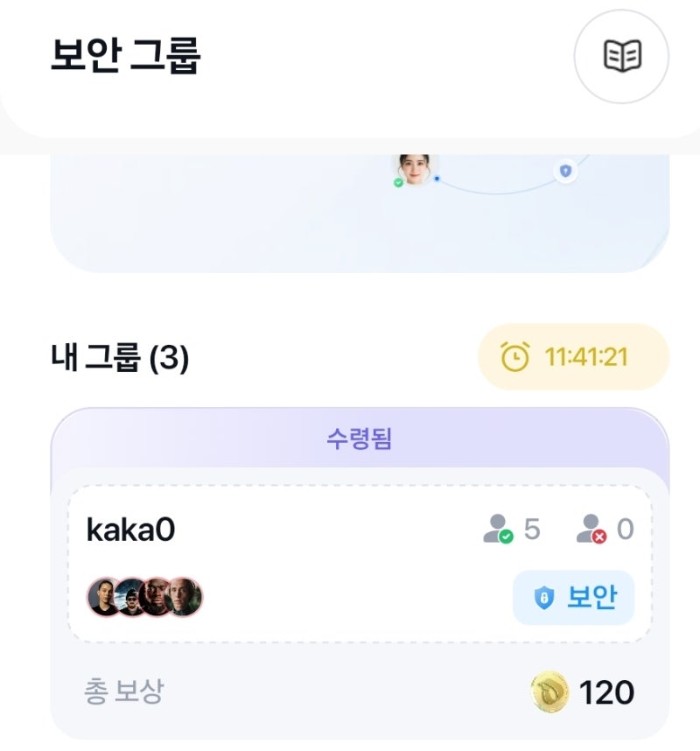Click the 총 보상 label
700x751 pixels.
click(x=123, y=692)
